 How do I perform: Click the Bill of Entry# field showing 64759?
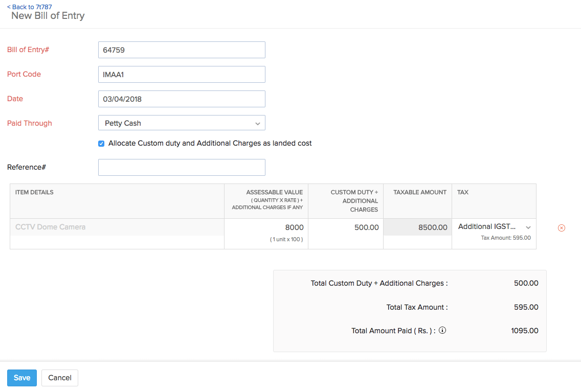point(182,50)
